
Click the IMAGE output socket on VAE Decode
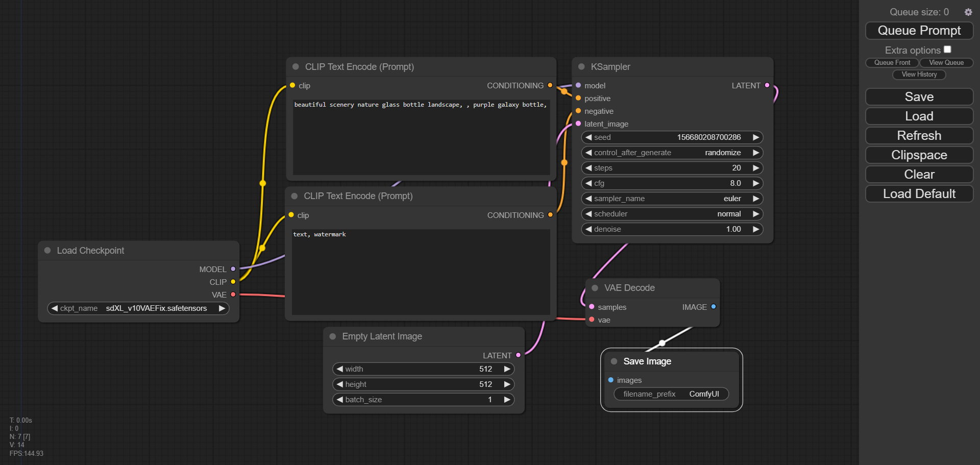tap(714, 307)
